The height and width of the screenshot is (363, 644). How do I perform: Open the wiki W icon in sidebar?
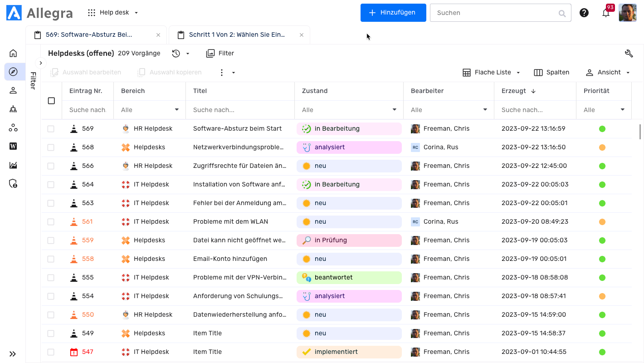coord(13,146)
